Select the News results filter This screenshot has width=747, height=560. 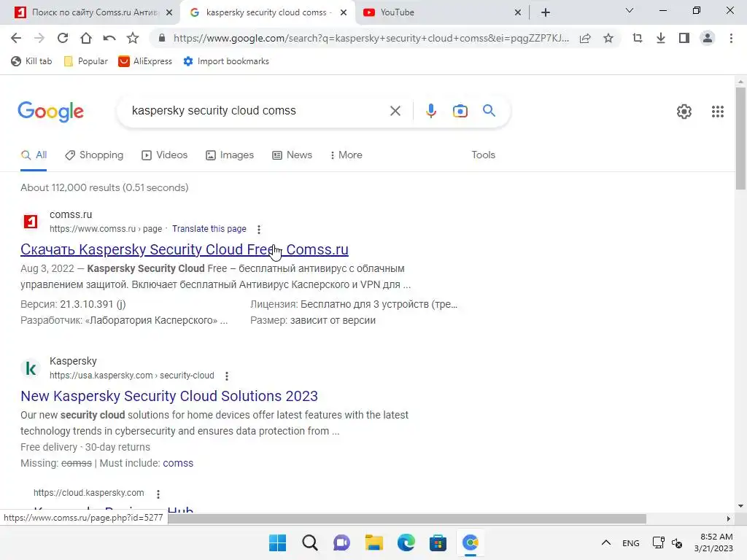tap(292, 155)
